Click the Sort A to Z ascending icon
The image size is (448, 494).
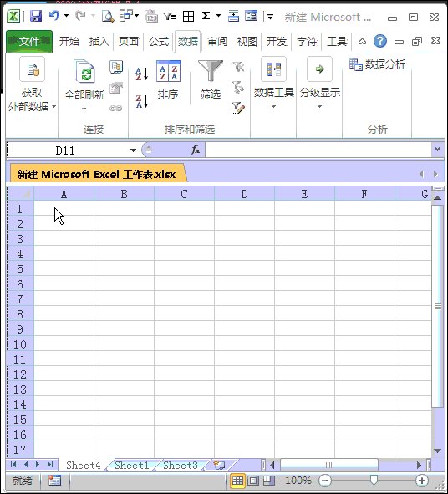coord(142,74)
